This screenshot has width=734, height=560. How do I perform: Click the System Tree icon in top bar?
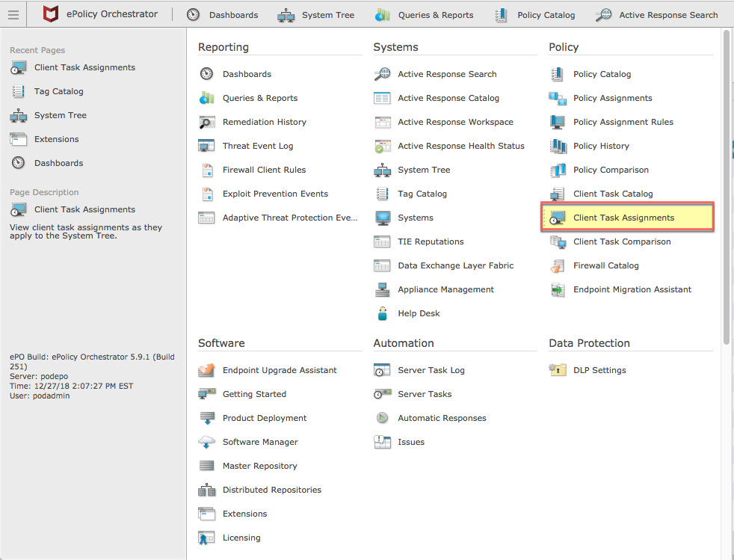[x=286, y=16]
